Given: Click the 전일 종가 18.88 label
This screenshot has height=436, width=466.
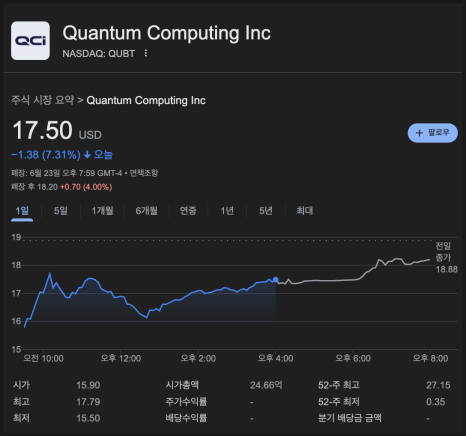Looking at the screenshot, I should click(446, 258).
